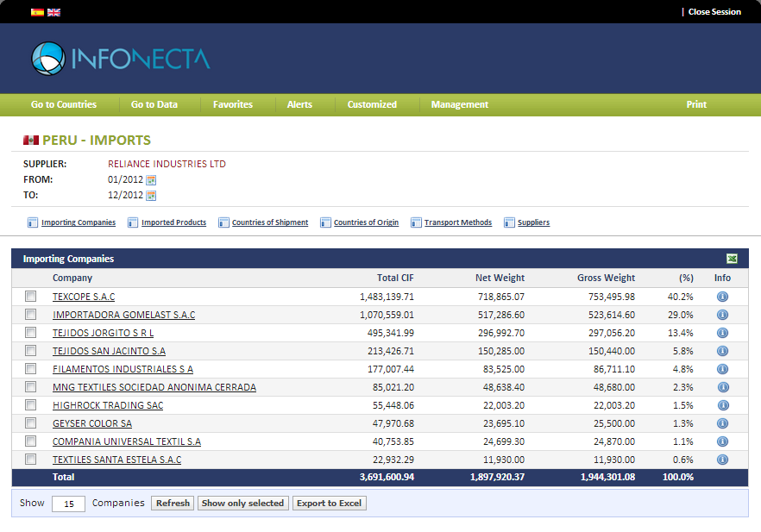Click the Close Session link

click(x=714, y=12)
